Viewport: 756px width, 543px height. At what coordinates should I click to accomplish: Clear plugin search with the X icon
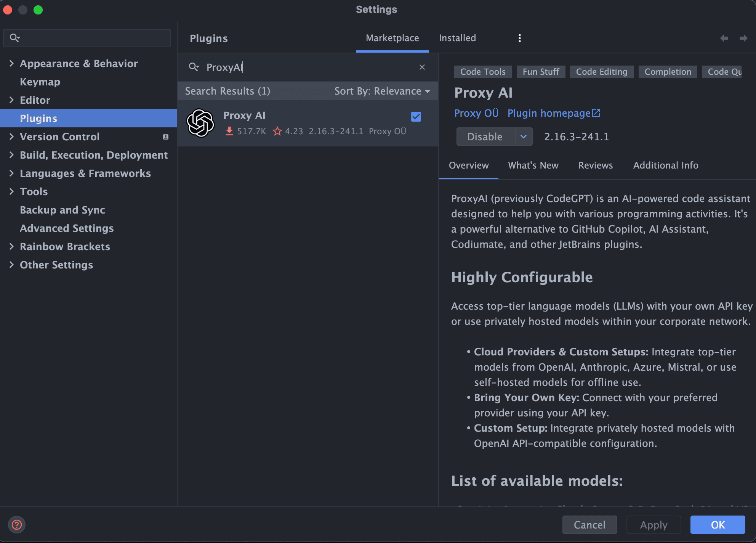(x=422, y=67)
